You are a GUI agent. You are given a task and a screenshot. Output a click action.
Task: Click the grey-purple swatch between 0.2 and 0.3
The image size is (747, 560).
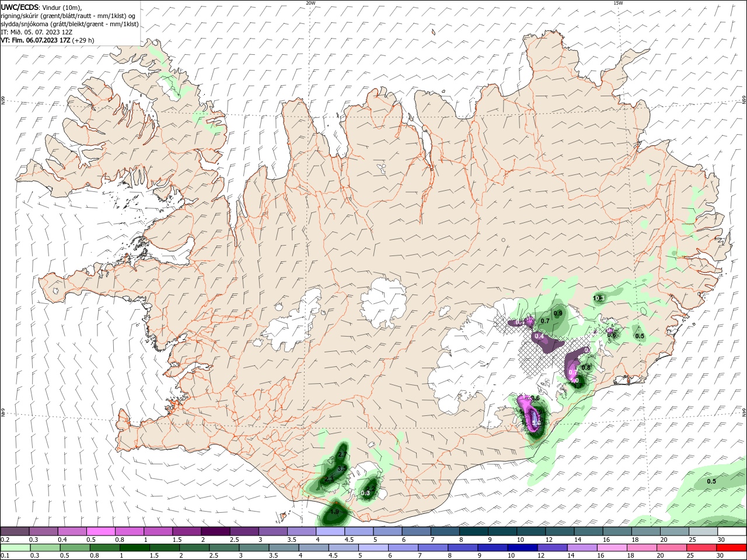pos(15,531)
